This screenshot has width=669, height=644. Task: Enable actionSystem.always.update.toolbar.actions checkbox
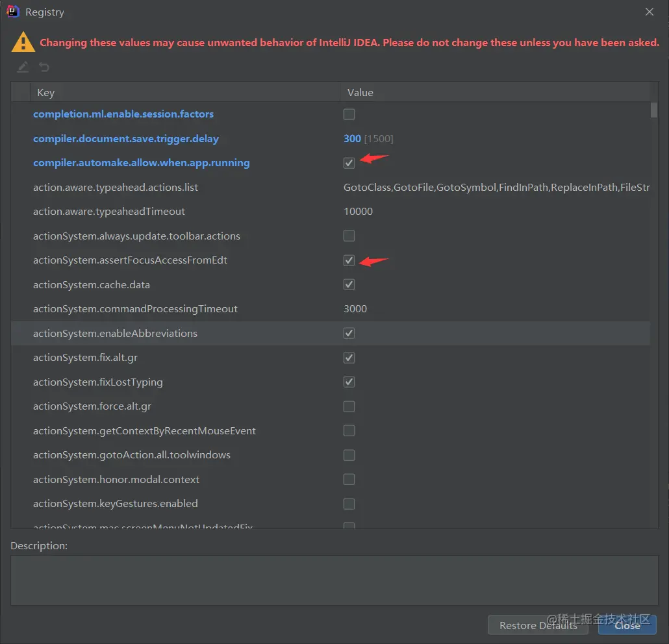point(349,236)
